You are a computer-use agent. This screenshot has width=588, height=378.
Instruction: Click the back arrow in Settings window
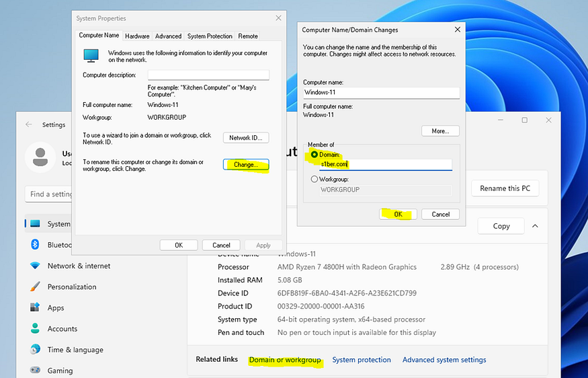[29, 124]
